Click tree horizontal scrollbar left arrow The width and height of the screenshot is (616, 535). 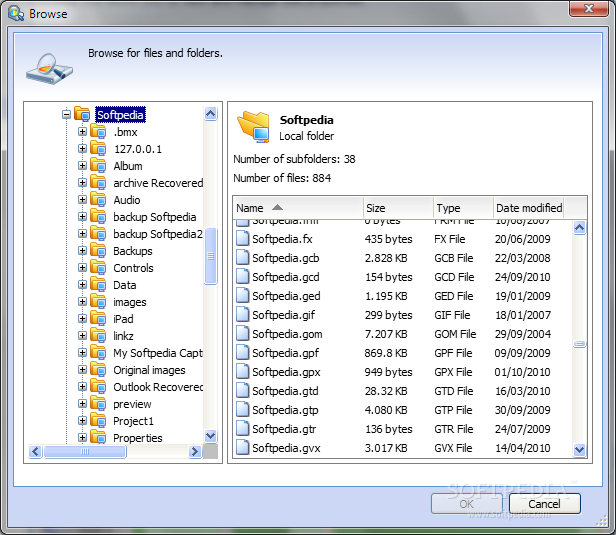35,451
